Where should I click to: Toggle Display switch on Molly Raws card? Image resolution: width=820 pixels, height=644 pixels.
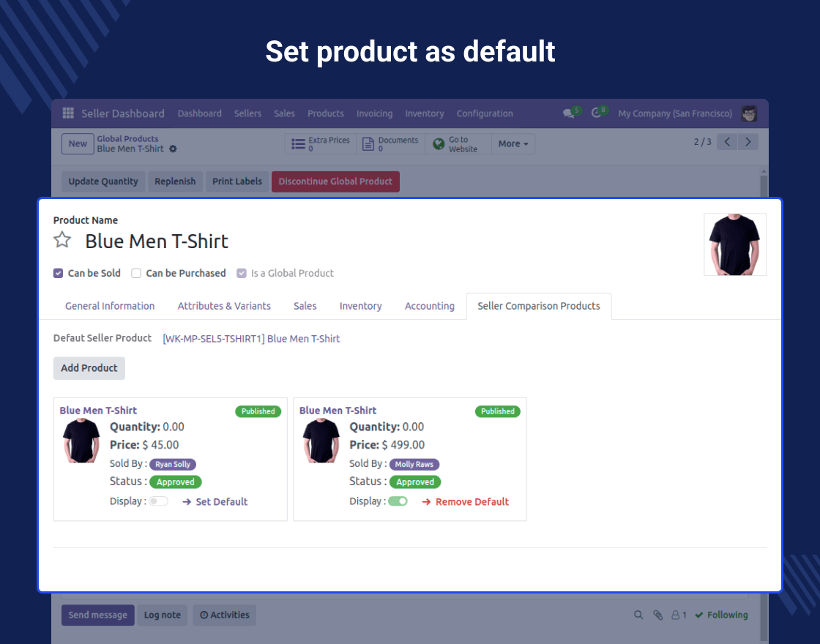tap(398, 501)
